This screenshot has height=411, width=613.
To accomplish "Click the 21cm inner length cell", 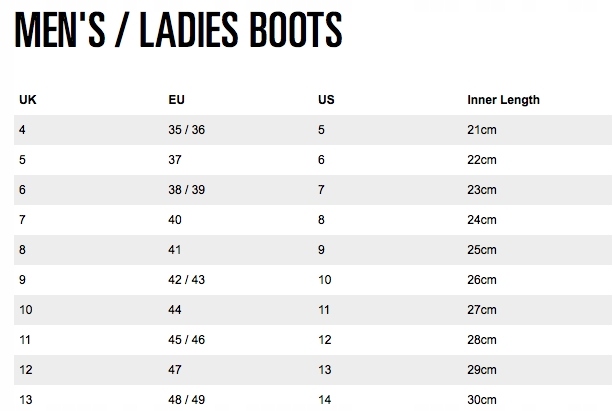I will click(482, 130).
